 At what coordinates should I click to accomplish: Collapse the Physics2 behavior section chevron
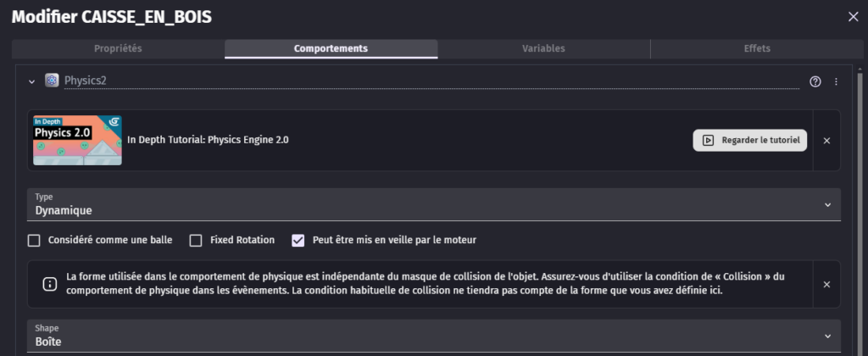31,81
